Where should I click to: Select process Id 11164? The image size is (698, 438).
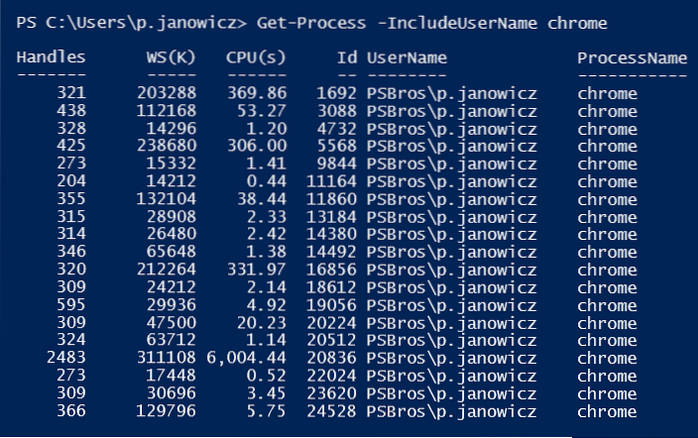[x=334, y=181]
